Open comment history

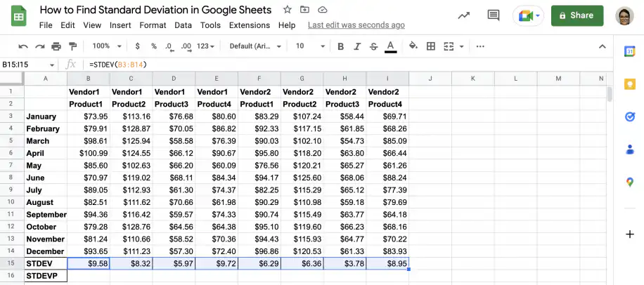494,15
